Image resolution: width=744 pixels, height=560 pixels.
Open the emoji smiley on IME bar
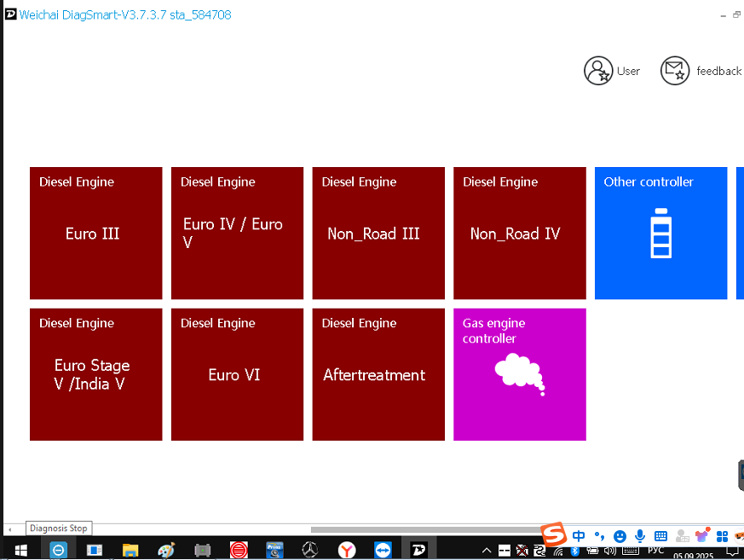(x=620, y=536)
